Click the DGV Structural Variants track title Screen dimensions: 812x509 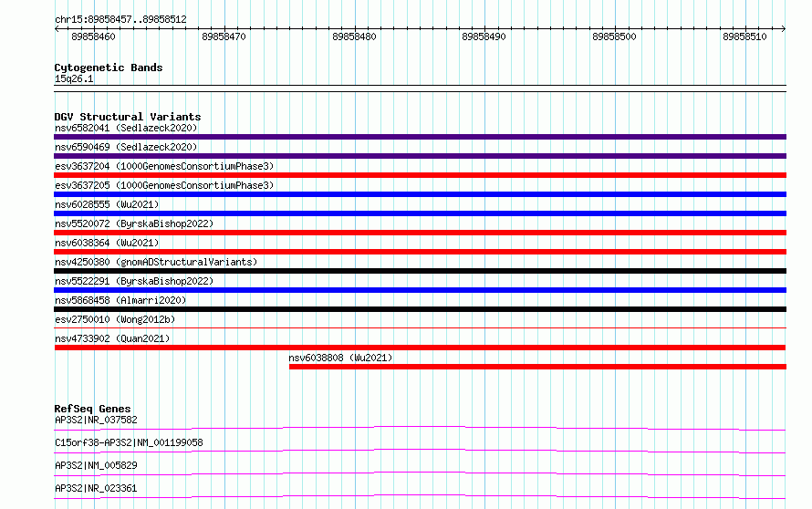128,117
